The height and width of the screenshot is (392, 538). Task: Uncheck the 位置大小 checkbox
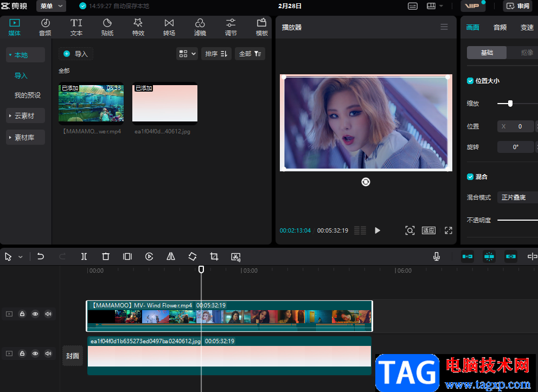point(470,81)
